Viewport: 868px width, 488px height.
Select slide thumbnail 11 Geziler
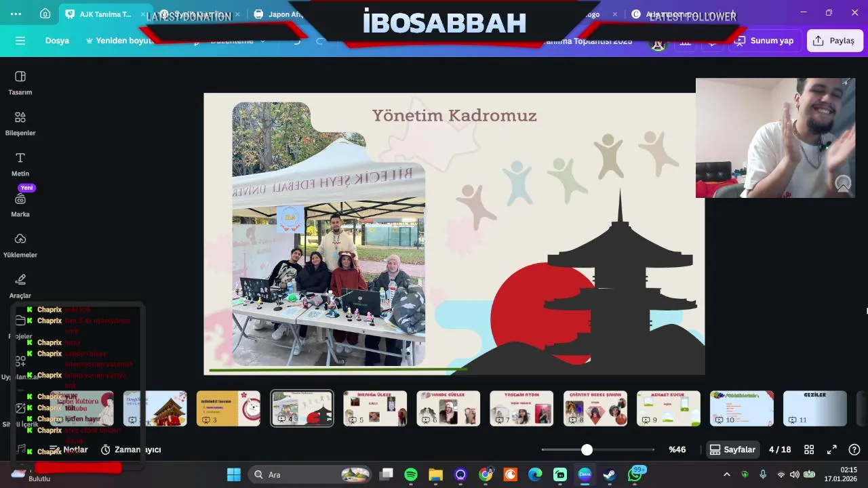click(815, 408)
